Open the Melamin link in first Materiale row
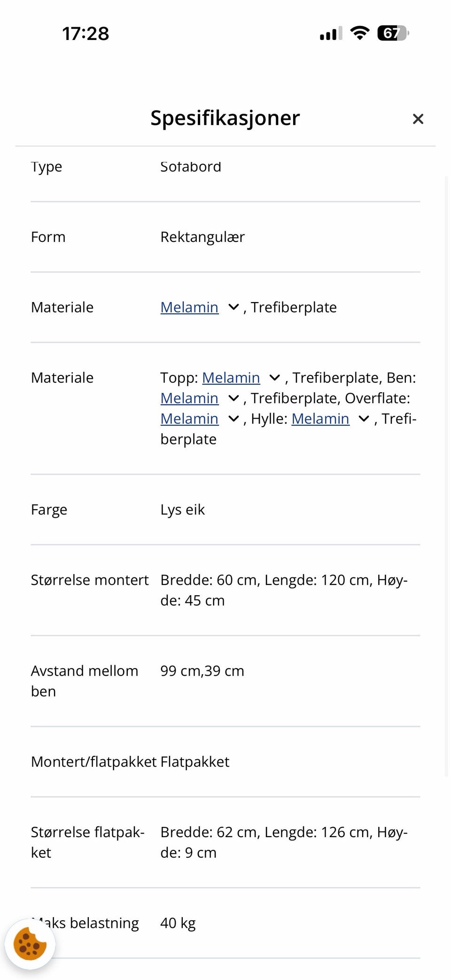This screenshot has height=980, width=451. [x=189, y=307]
